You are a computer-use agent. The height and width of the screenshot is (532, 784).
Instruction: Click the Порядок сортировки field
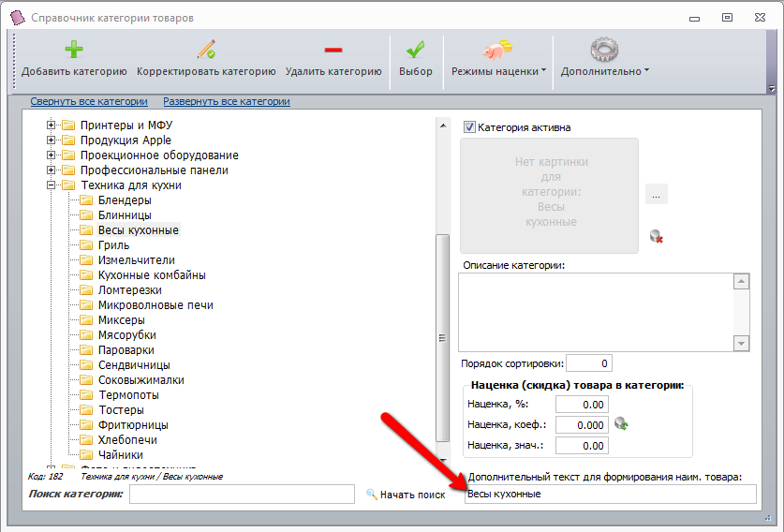(589, 363)
